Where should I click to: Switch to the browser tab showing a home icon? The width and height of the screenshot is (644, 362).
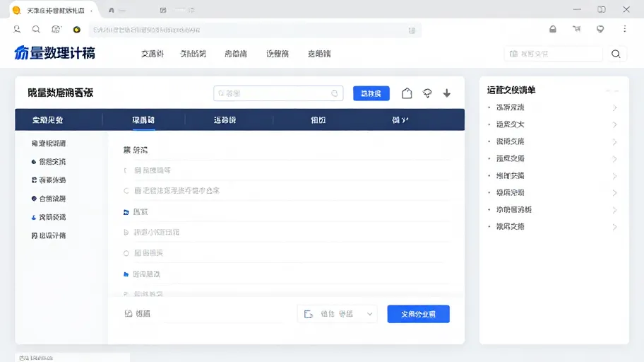117,11
